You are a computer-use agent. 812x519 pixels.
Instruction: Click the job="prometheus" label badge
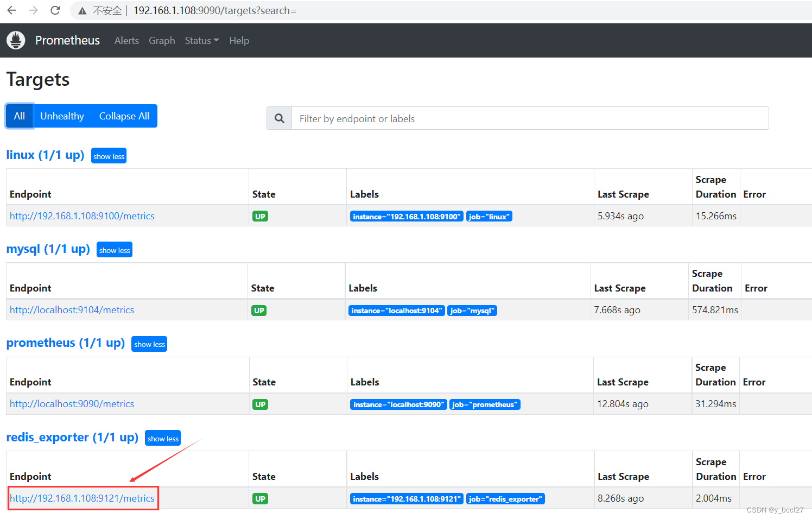tap(485, 404)
